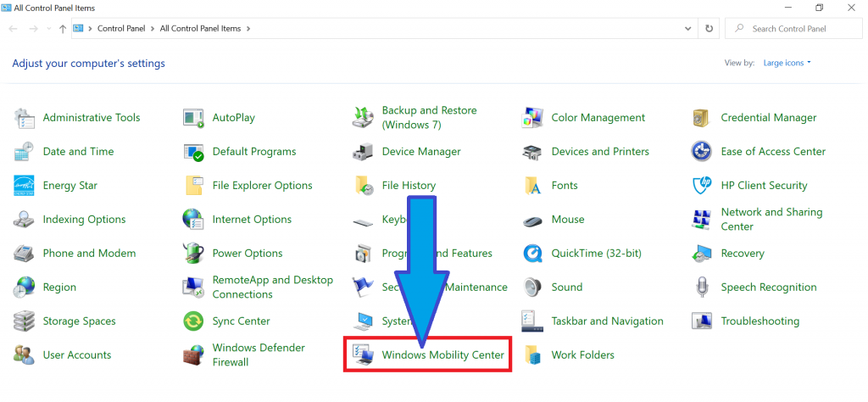Expand the address bar history dropdown
Viewport: 868px width, 402px height.
688,28
